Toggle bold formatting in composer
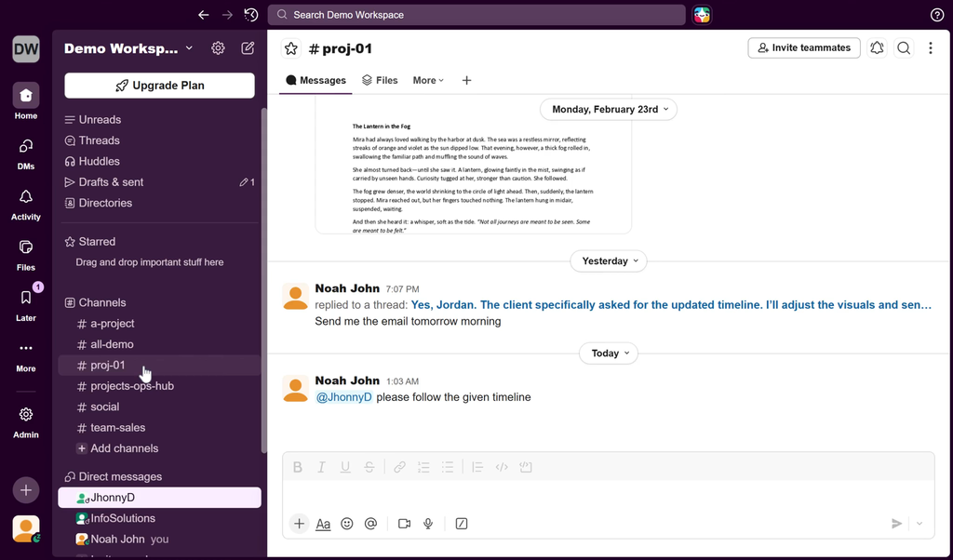Image resolution: width=953 pixels, height=560 pixels. 298,467
